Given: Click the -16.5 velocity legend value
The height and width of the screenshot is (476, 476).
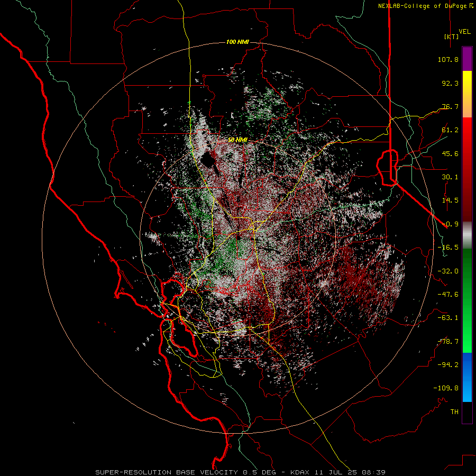Looking at the screenshot, I should 448,248.
